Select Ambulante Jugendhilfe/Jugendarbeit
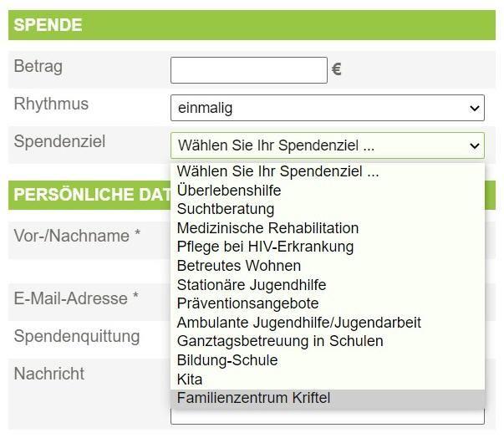This screenshot has height=438, width=504. pyautogui.click(x=298, y=323)
